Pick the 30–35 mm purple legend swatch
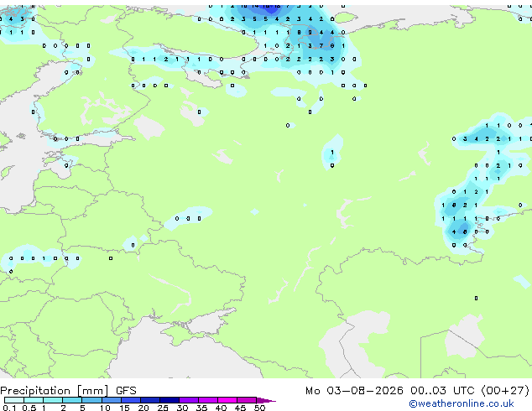This screenshot has width=532, height=411. [189, 400]
